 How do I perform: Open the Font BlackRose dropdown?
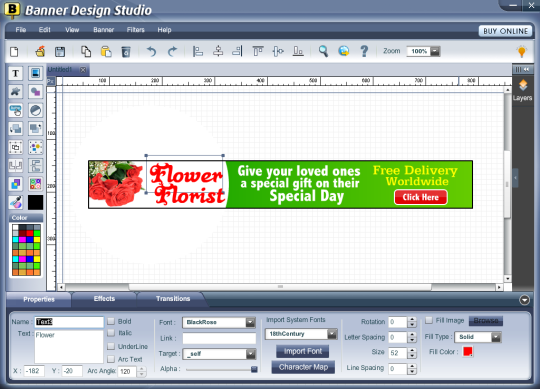pyautogui.click(x=250, y=323)
